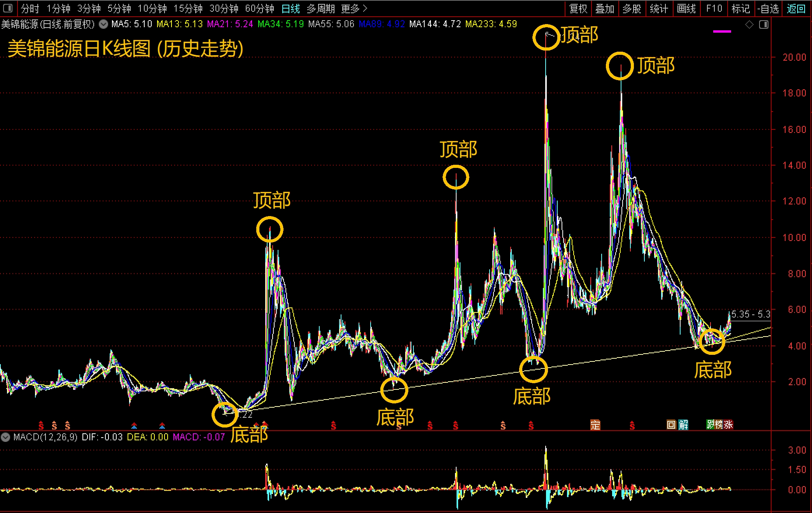Click the panel layout icon at top-left
This screenshot has width=812, height=513.
tap(8, 8)
